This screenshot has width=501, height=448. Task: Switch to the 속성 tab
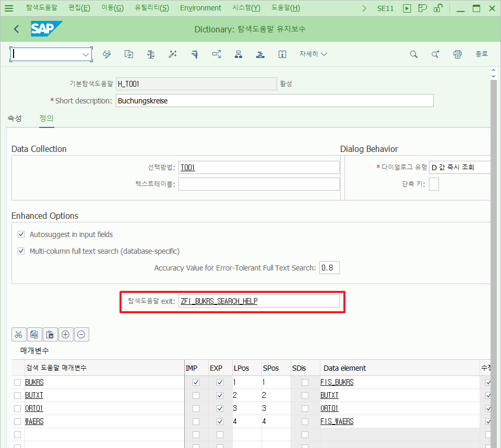coord(15,119)
